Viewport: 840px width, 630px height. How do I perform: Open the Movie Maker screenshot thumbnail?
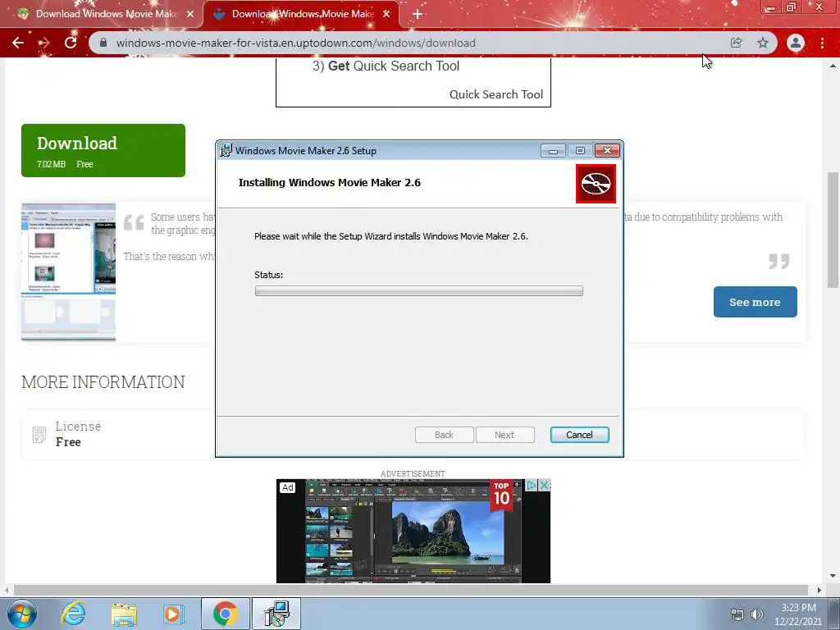pos(69,272)
